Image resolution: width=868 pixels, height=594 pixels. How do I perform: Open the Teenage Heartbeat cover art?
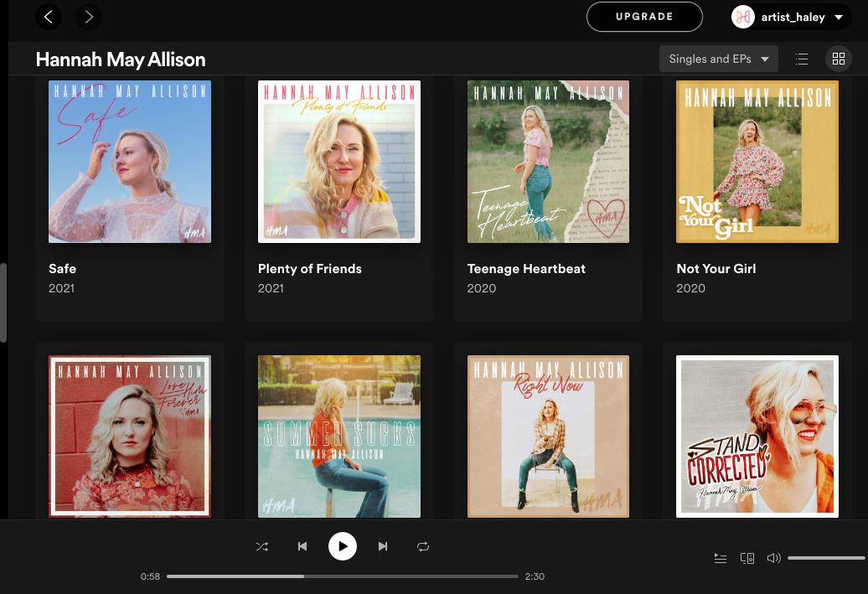tap(548, 162)
